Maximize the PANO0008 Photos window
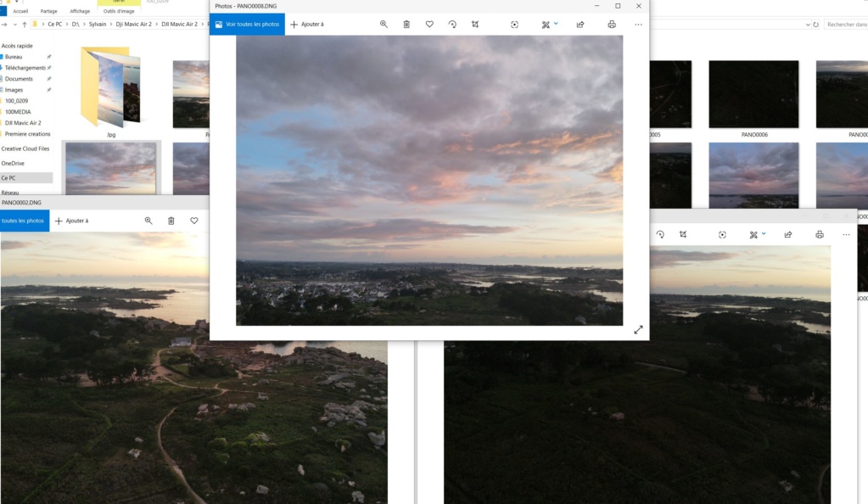The width and height of the screenshot is (868, 504). click(x=618, y=6)
